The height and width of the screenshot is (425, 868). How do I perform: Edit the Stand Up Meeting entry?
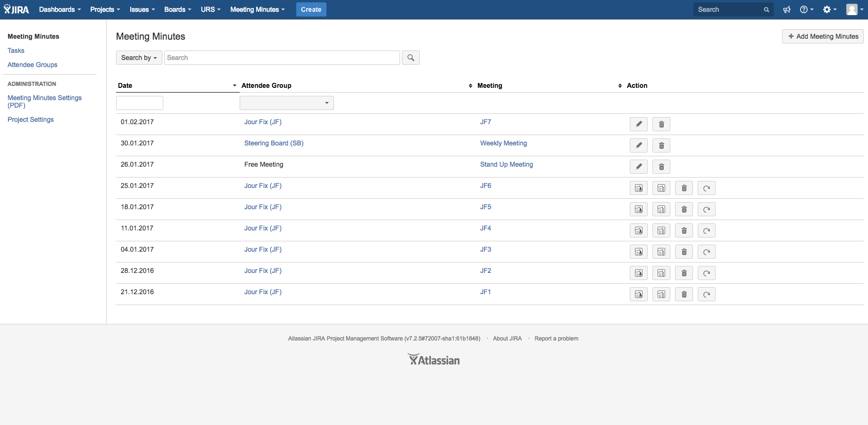tap(639, 167)
